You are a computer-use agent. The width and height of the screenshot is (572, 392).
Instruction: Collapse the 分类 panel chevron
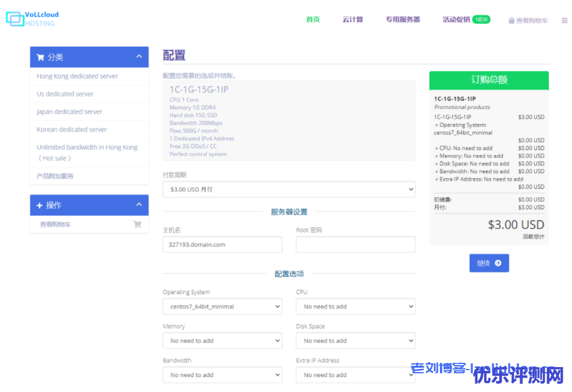(x=139, y=57)
